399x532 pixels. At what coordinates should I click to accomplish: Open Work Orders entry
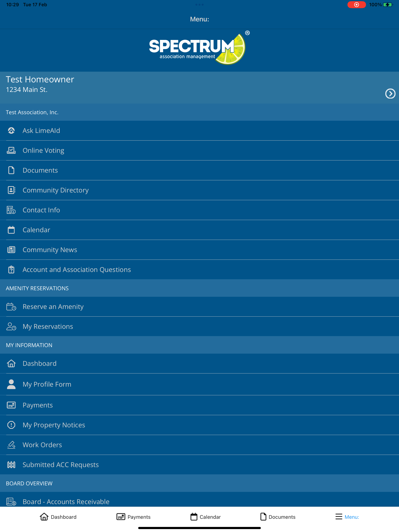[199, 445]
